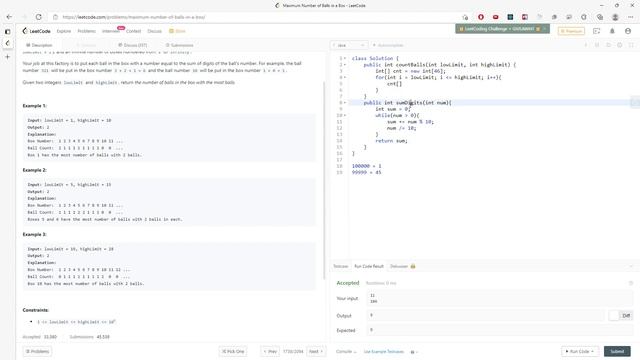The width and height of the screenshot is (640, 360).
Task: Collapse the result panel chevron
Action: (x=631, y=267)
